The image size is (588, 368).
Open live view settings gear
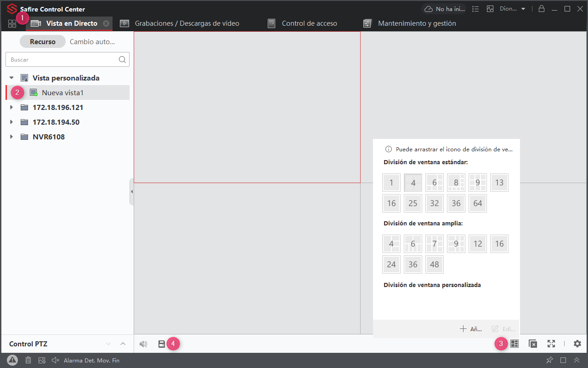[x=577, y=344]
